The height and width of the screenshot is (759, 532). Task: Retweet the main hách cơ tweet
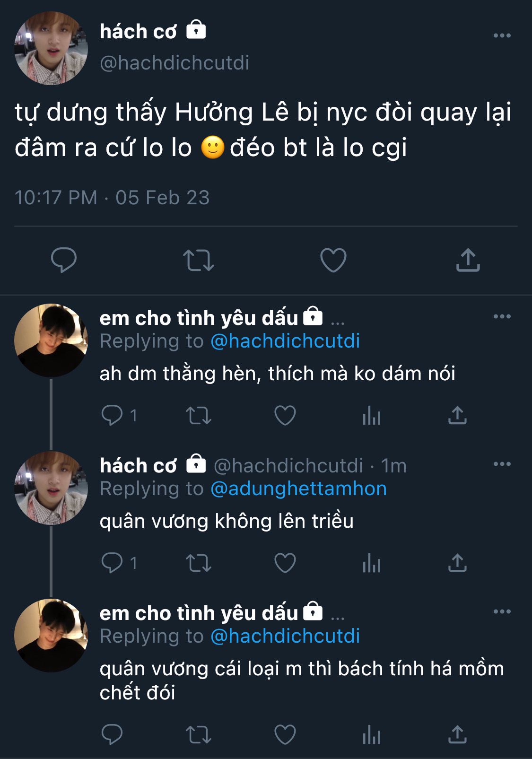click(x=199, y=260)
